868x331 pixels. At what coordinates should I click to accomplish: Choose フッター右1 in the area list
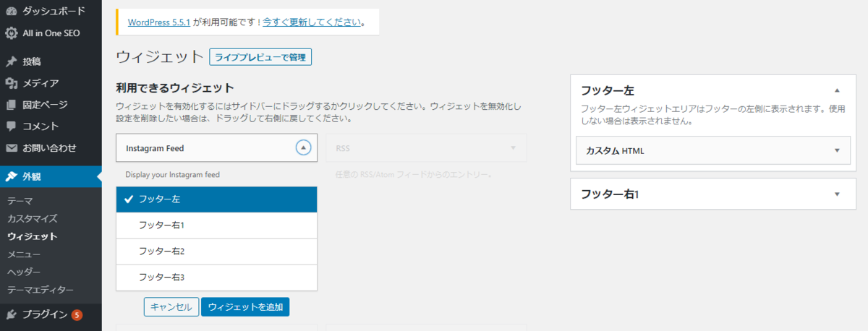tap(216, 225)
